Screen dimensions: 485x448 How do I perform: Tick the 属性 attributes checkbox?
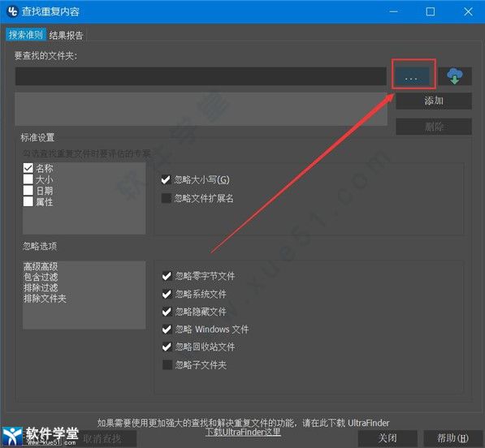point(28,202)
